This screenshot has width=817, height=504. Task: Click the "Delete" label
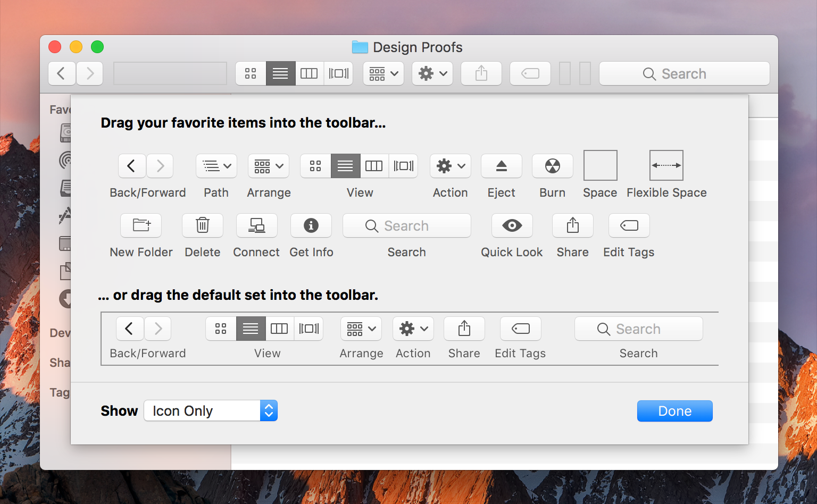click(x=202, y=252)
